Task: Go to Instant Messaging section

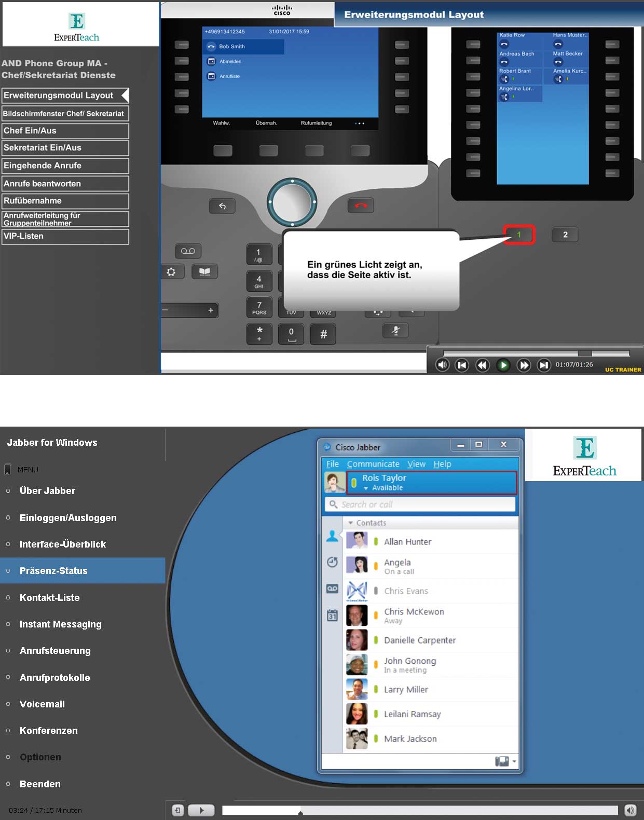Action: point(60,624)
